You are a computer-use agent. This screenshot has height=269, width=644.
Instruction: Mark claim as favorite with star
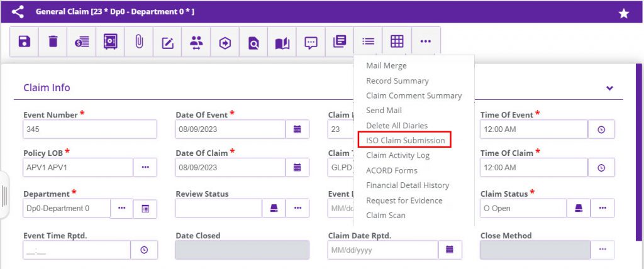(623, 13)
